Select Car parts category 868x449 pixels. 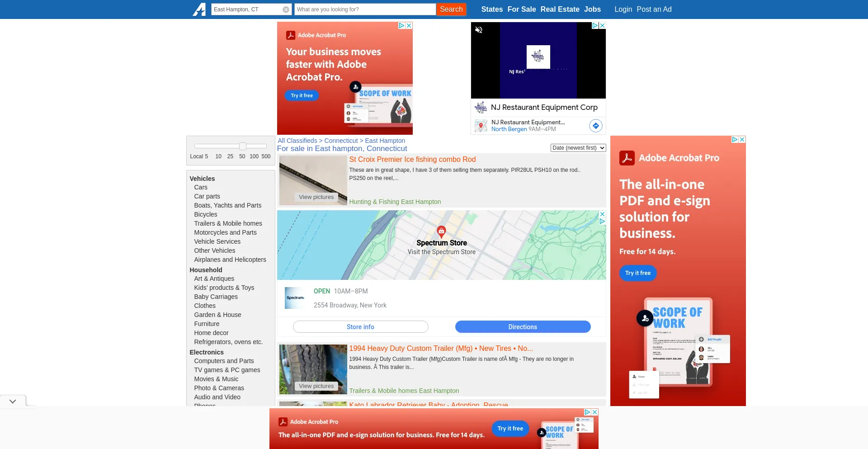click(207, 196)
